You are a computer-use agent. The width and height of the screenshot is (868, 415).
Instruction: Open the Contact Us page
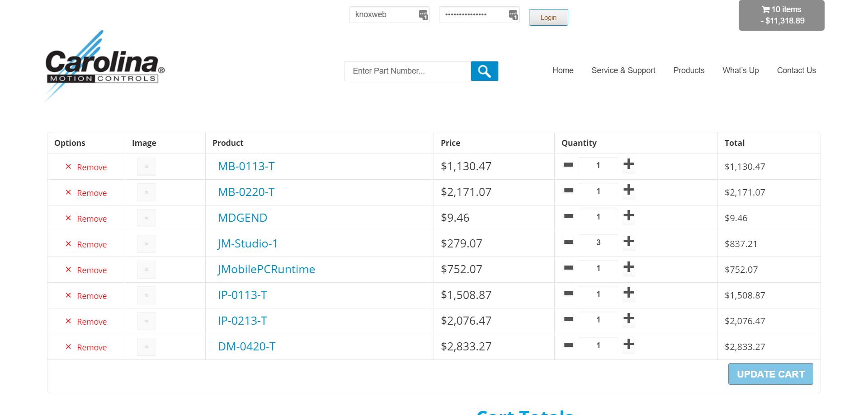pos(797,70)
